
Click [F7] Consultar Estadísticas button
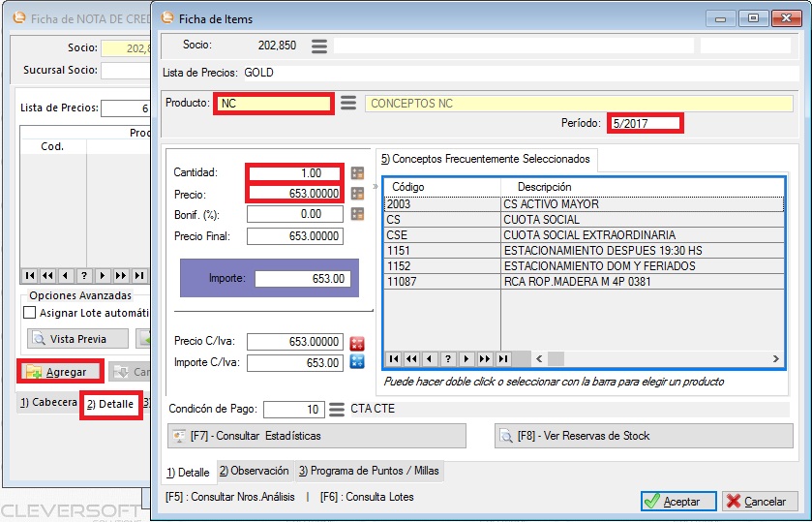[316, 436]
